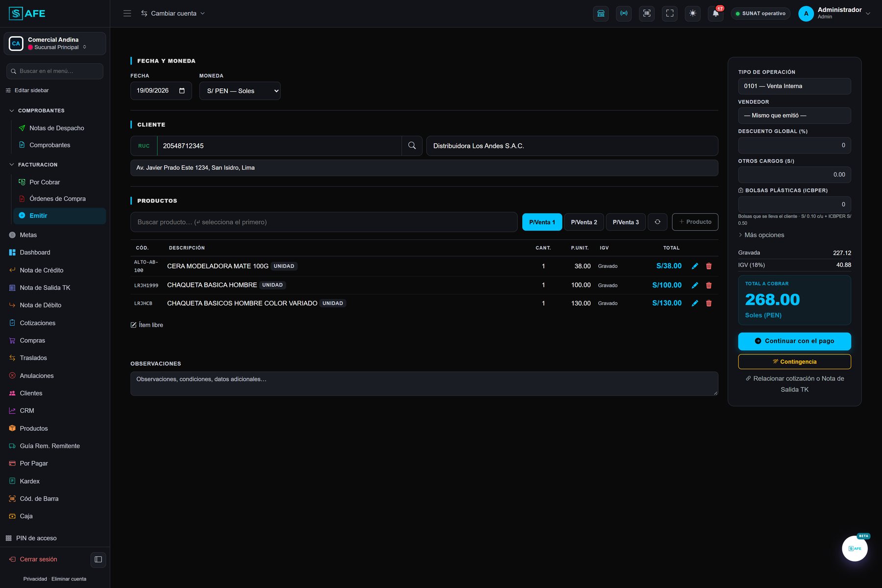Add a product with + Producto button

[x=695, y=222]
